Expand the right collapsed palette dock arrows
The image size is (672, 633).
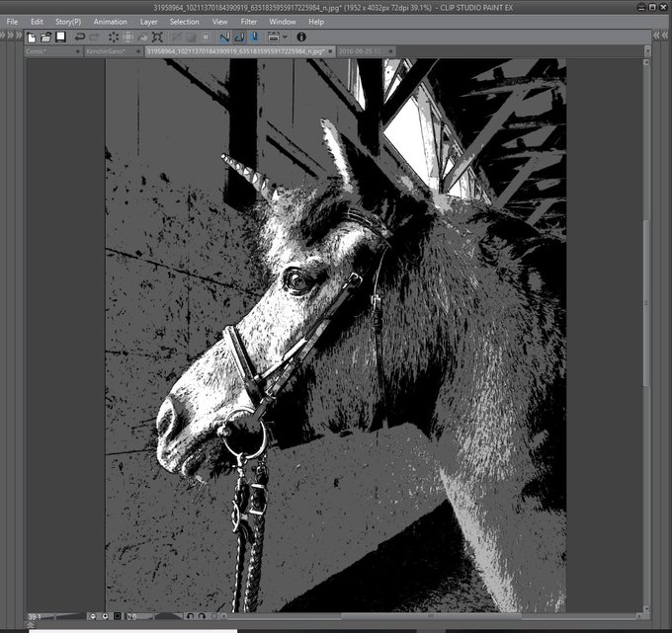[661, 36]
